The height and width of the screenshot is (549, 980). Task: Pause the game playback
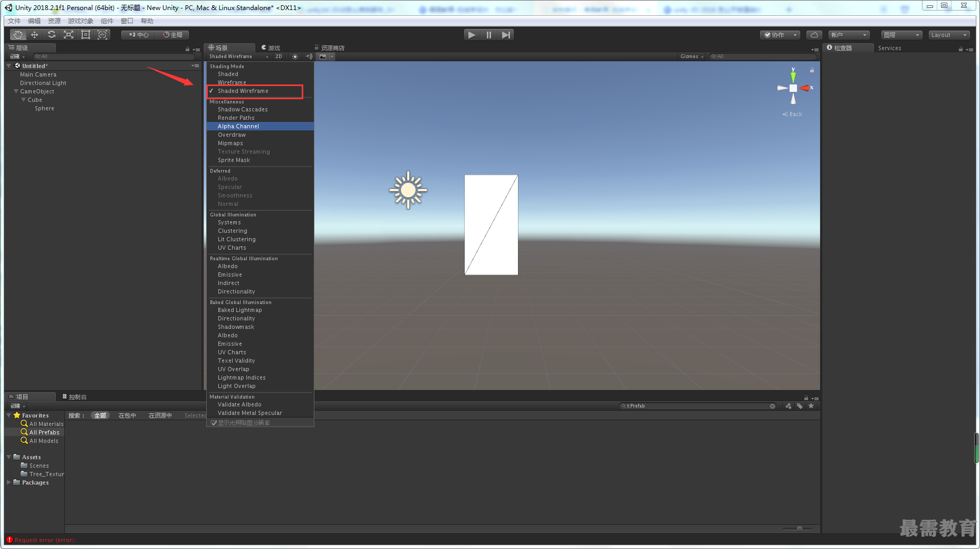pos(489,35)
